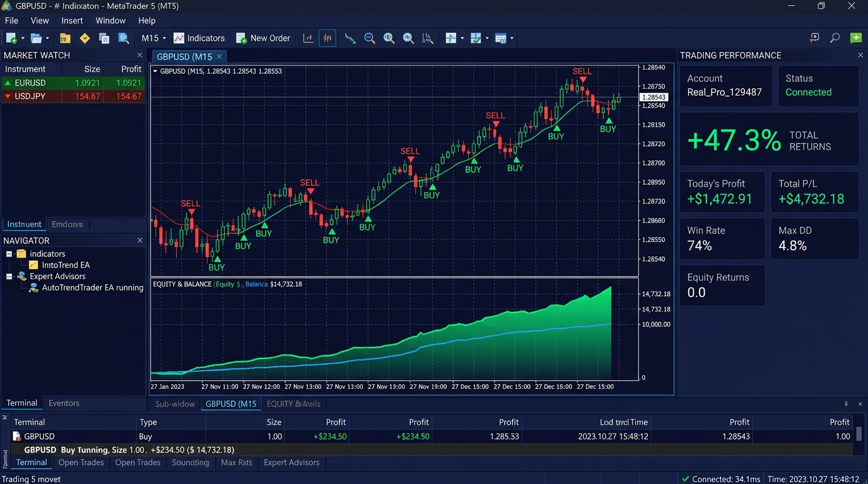Switch to the Expert Advisors bottom tab
This screenshot has height=484, width=868.
(291, 463)
